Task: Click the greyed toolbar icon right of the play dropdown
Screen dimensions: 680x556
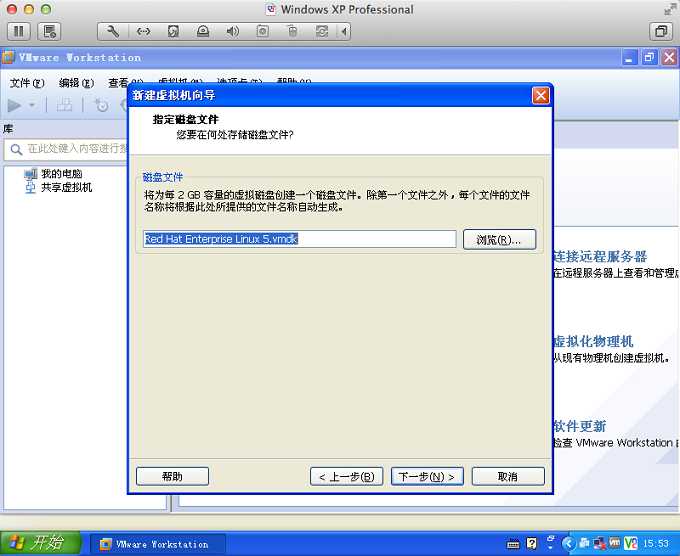Action: [65, 105]
